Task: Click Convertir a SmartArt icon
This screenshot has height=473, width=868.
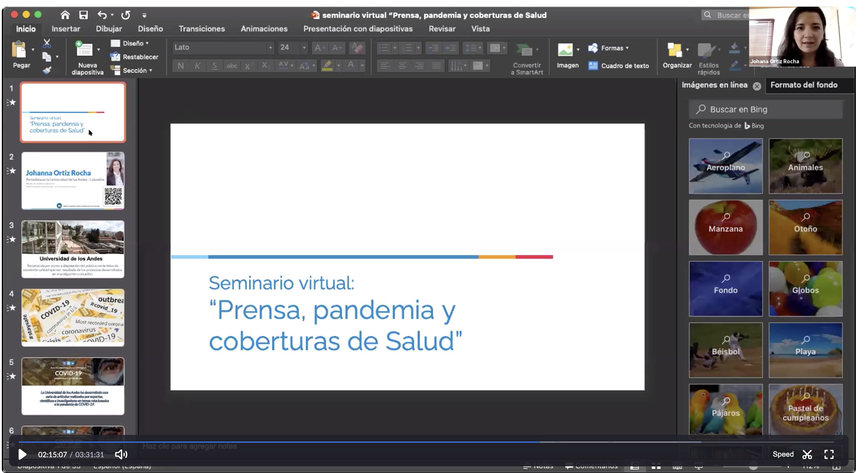Action: click(x=524, y=50)
